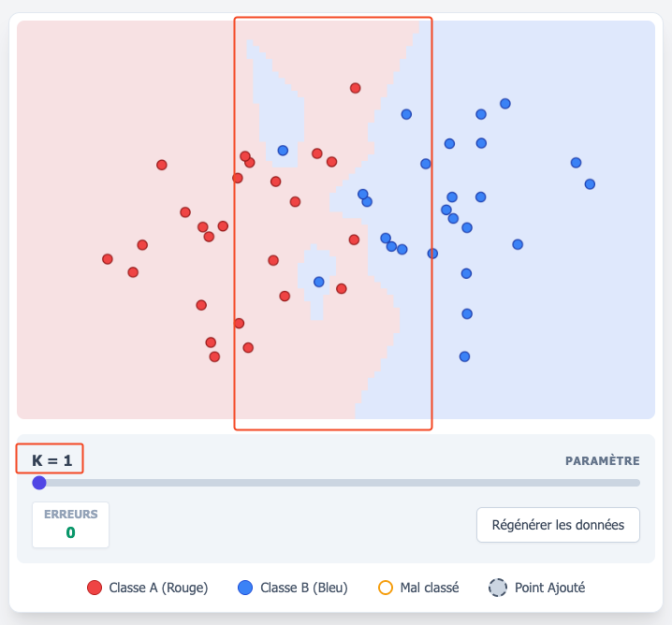Click the topmost red data point
Screen dimensions: 672x625
point(356,88)
